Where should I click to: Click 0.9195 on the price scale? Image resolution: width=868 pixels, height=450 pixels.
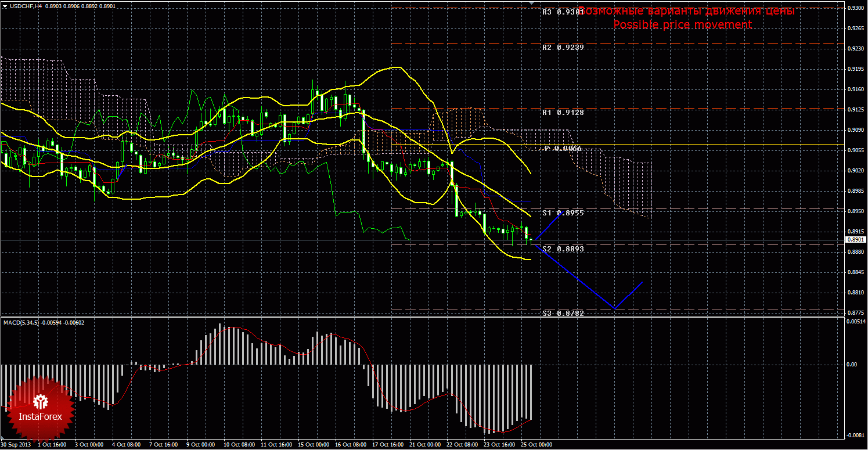pos(856,69)
